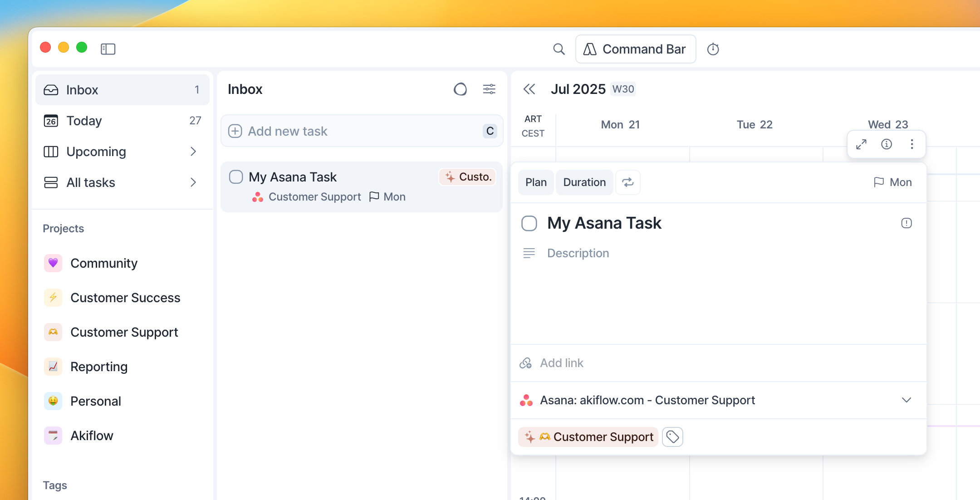Start the focus timer icon
Image resolution: width=980 pixels, height=500 pixels.
coord(713,49)
